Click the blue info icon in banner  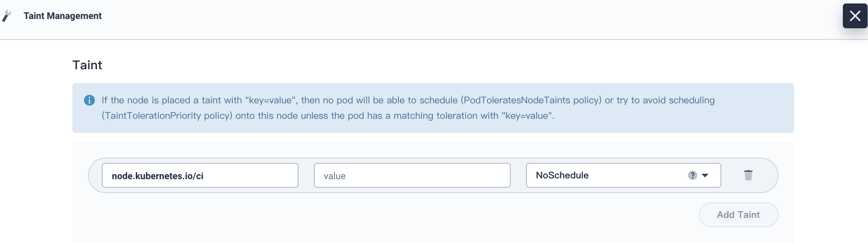point(89,100)
